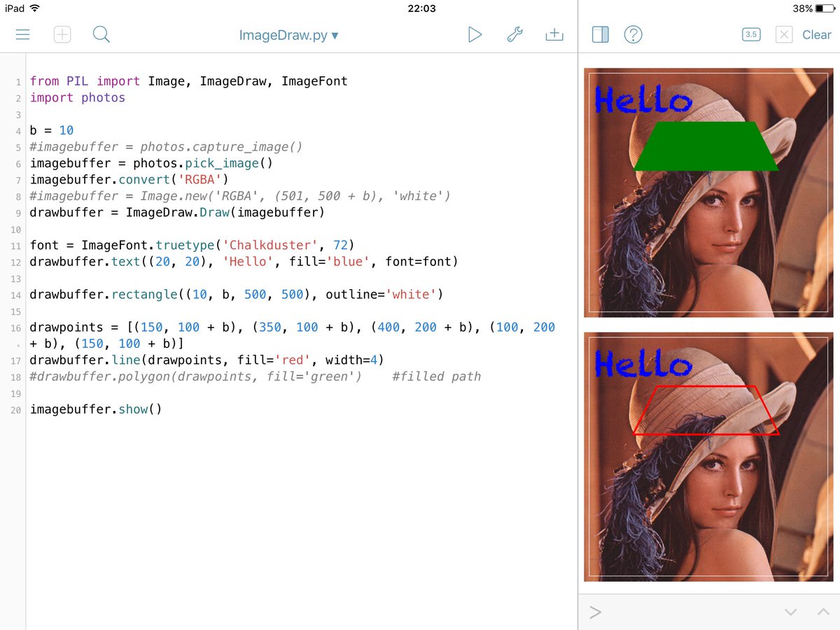Open ImageDraw.py file title dropdown
840x630 pixels.
(288, 35)
